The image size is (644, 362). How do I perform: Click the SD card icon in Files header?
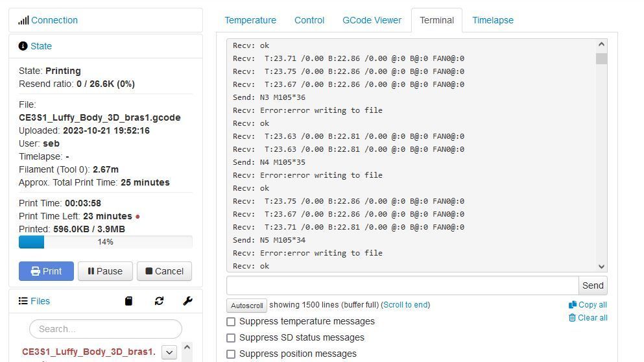[128, 301]
